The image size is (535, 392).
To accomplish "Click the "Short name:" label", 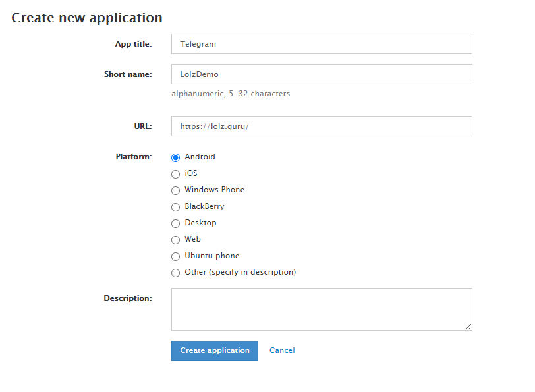I will (128, 74).
